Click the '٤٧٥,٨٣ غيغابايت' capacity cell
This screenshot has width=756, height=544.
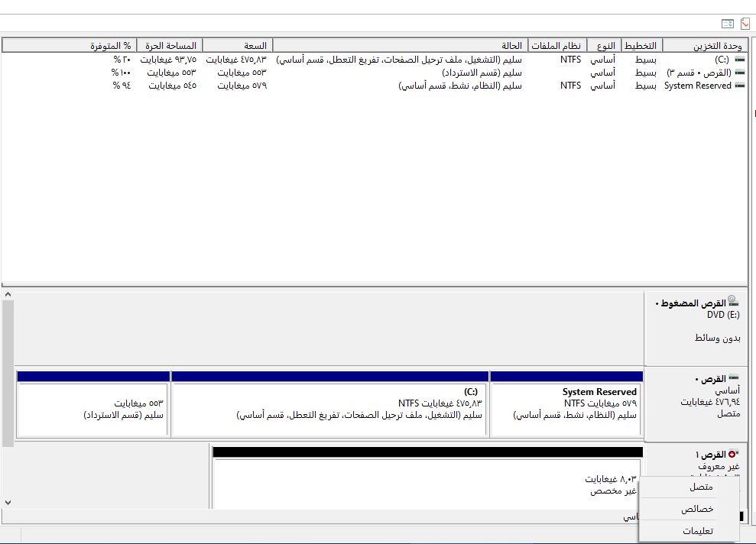coord(236,60)
